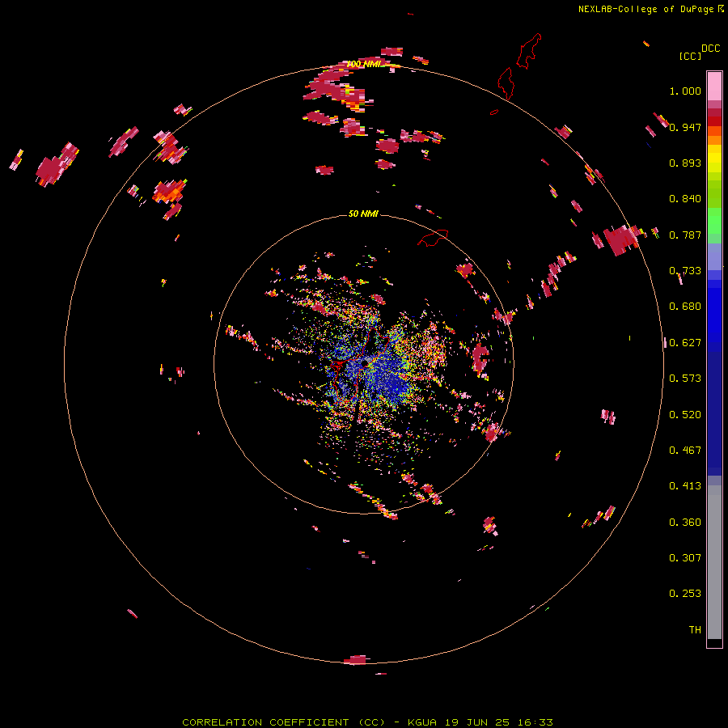728x728 pixels.
Task: Select the 0.520 scale value
Action: point(685,415)
